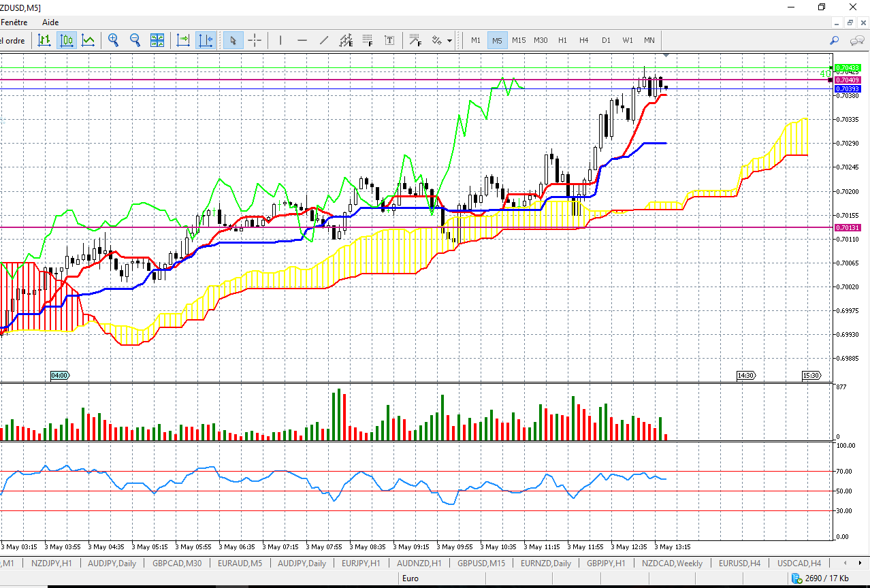The width and height of the screenshot is (870, 588).
Task: Click the 04:00 time marker
Action: coord(60,376)
